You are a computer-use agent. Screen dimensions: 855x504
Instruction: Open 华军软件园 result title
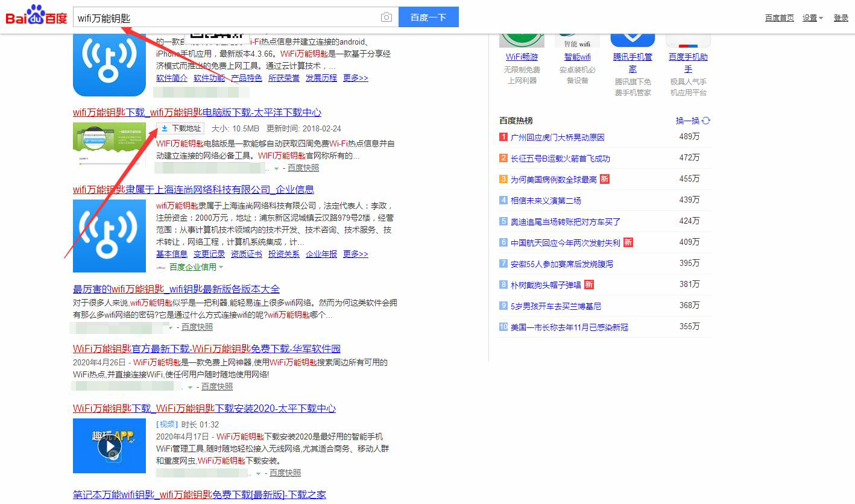[207, 349]
